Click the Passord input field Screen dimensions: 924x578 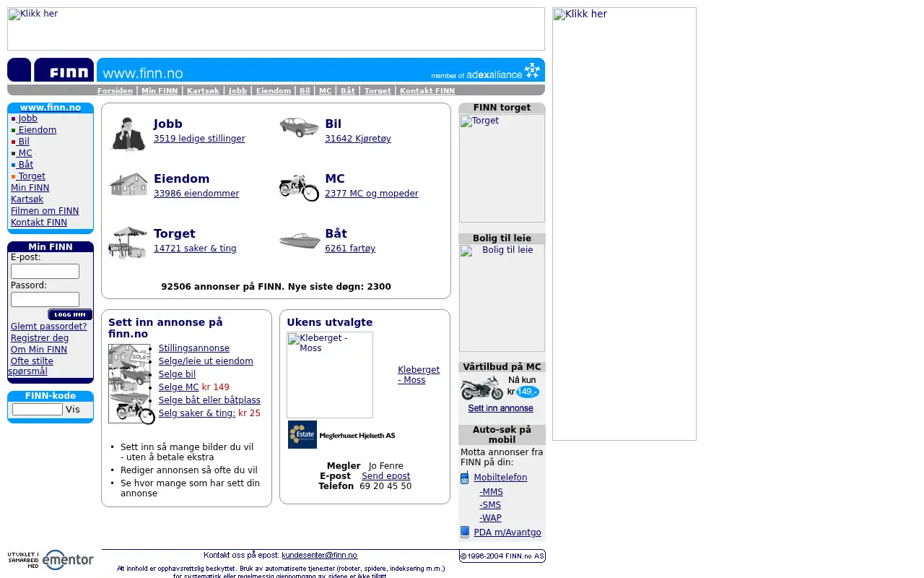[x=45, y=299]
